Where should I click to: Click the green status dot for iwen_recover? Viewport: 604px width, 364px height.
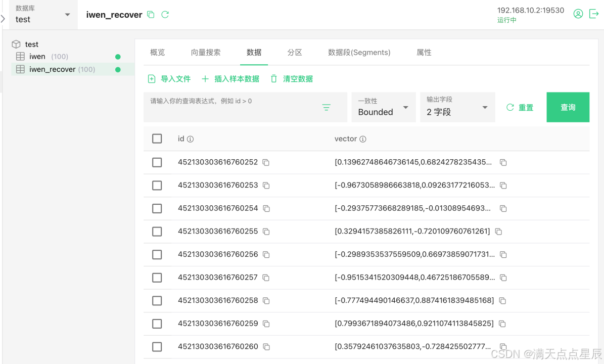[118, 70]
